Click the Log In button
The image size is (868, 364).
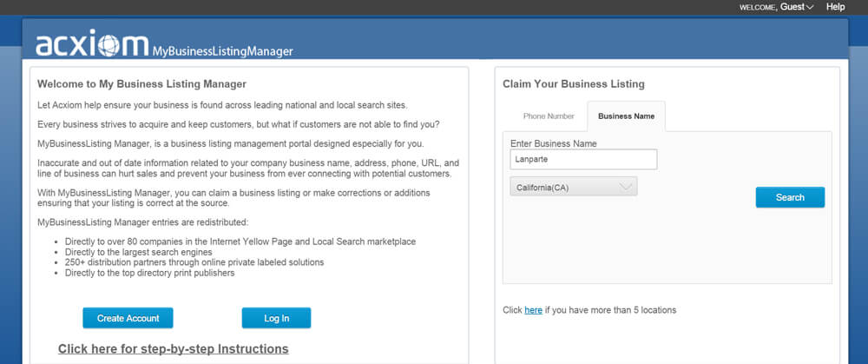(x=276, y=318)
